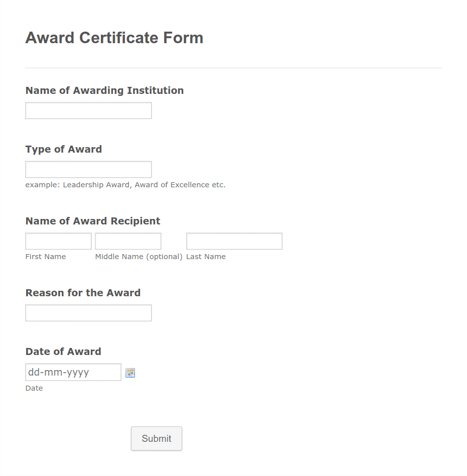Click the 'Last Name' sublabel text
Viewport: 467px width, 476px height.
[x=206, y=257]
